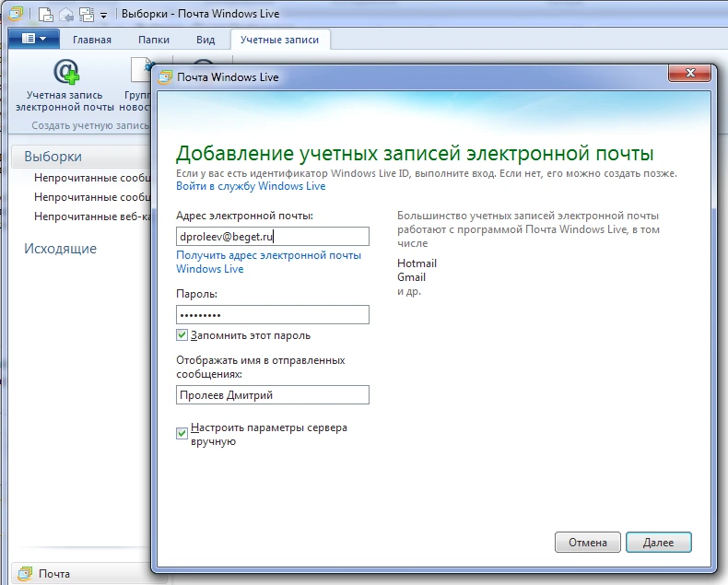Image resolution: width=728 pixels, height=585 pixels.
Task: Click the reply quick access icon
Action: point(65,15)
